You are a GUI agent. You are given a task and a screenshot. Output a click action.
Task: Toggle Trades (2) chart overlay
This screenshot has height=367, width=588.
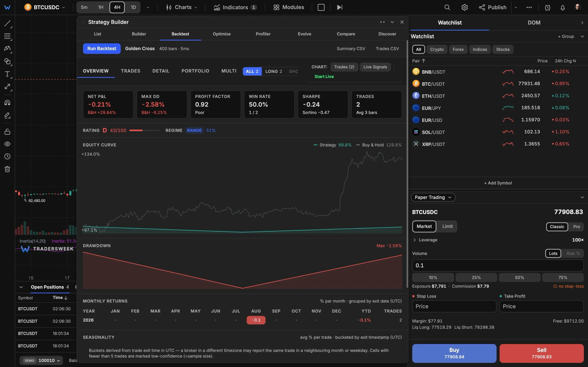click(x=344, y=67)
